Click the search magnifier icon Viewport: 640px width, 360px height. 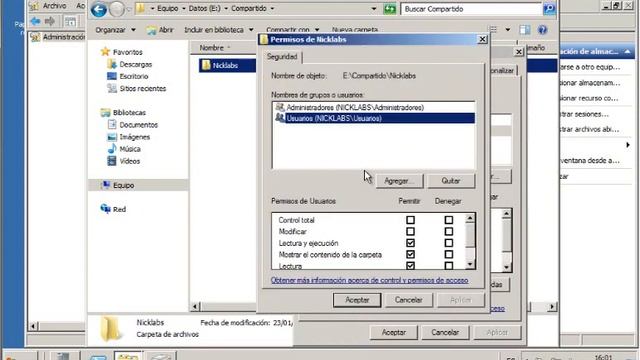[549, 9]
